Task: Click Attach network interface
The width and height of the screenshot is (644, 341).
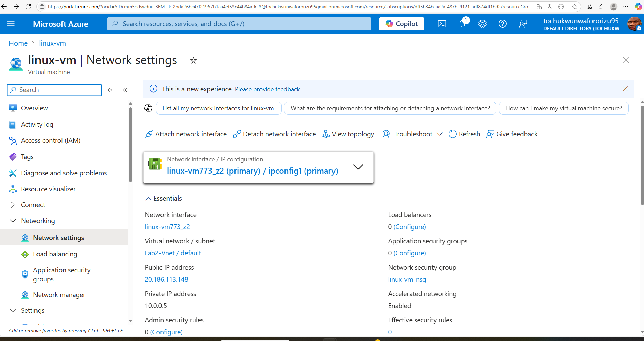Action: pos(186,134)
